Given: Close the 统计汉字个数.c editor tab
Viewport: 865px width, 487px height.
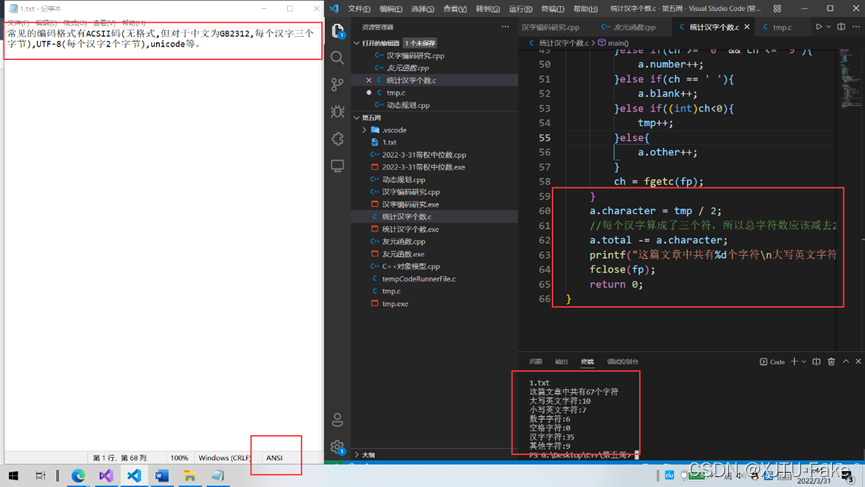Looking at the screenshot, I should [x=747, y=27].
